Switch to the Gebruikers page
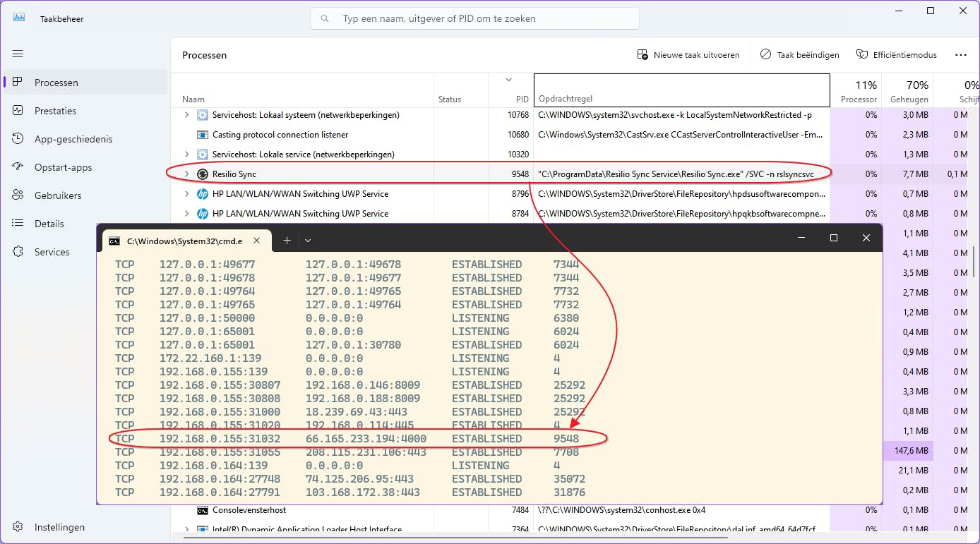Image resolution: width=980 pixels, height=544 pixels. point(57,195)
